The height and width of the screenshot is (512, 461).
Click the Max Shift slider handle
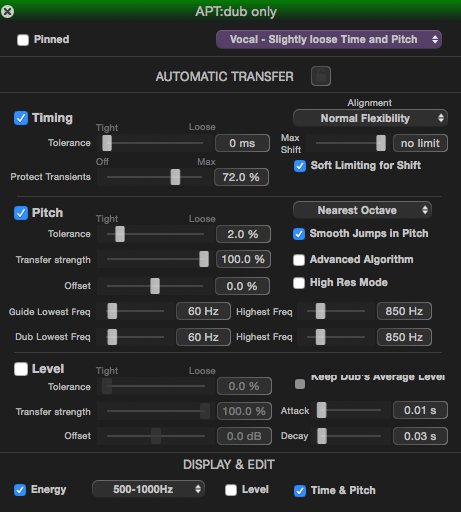click(x=381, y=143)
